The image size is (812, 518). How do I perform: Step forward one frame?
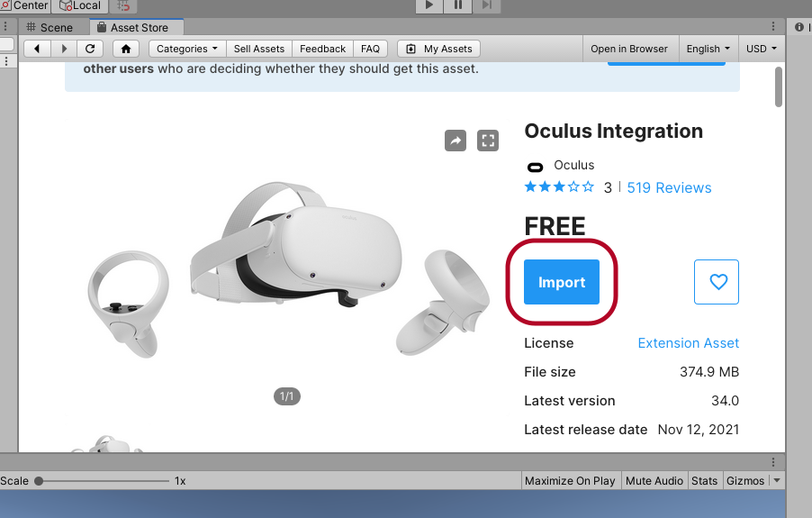(487, 5)
